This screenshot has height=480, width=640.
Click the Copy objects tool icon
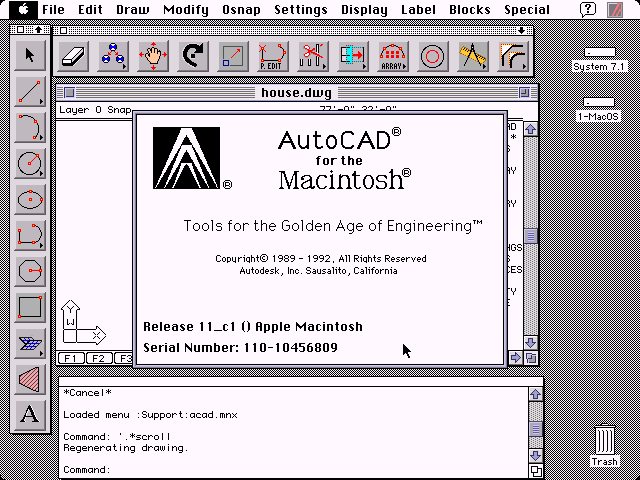113,56
